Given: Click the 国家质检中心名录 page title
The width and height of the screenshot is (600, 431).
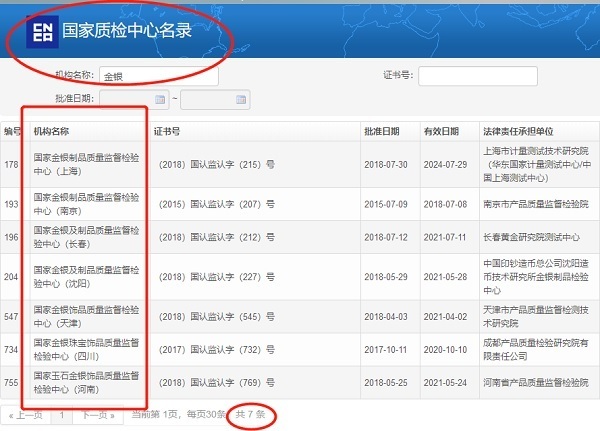Looking at the screenshot, I should pos(127,31).
